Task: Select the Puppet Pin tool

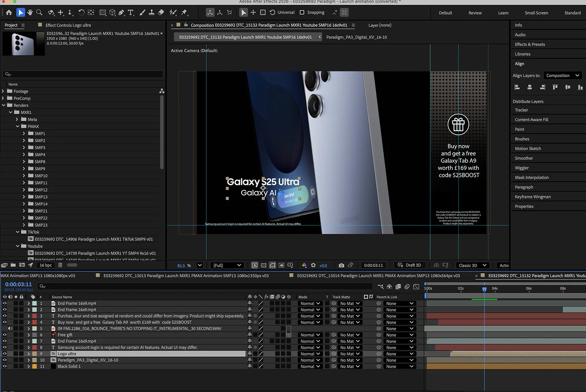Action: pyautogui.click(x=184, y=12)
